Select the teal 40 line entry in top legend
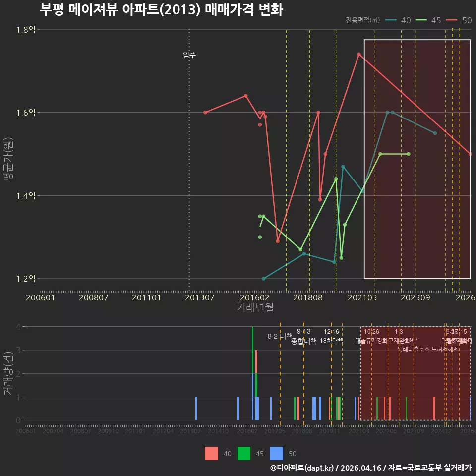Image resolution: width=476 pixels, height=476 pixels. pos(398,20)
